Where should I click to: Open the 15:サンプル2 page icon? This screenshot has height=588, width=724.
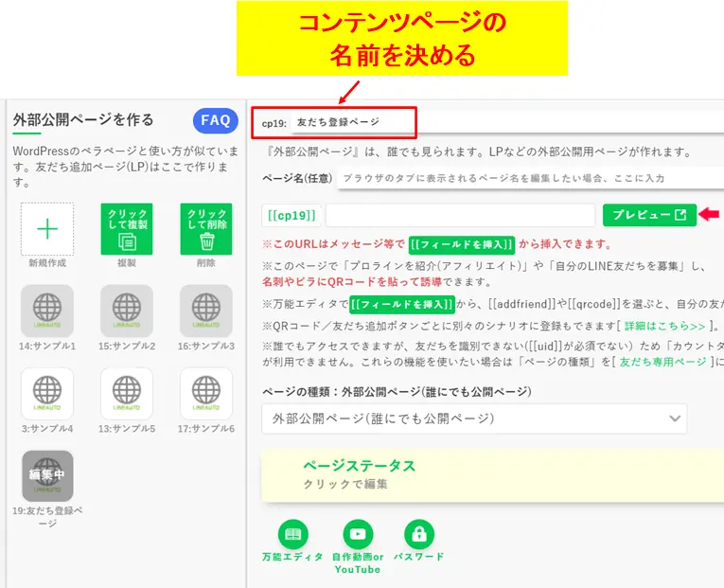127,311
